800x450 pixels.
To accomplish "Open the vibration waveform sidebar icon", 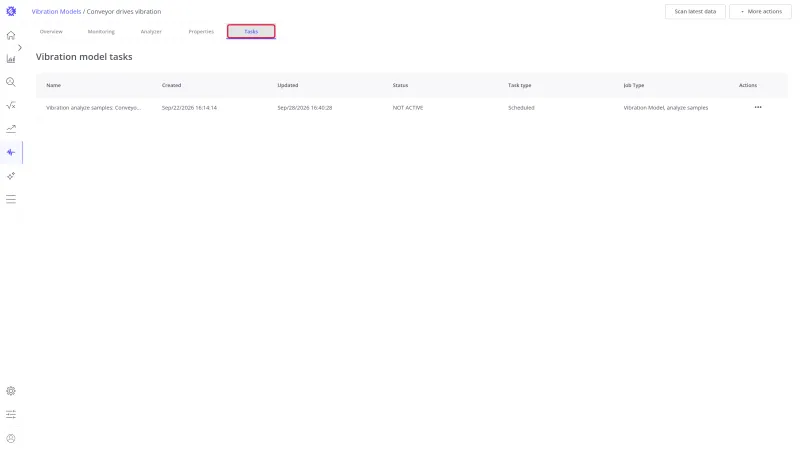I will point(11,152).
